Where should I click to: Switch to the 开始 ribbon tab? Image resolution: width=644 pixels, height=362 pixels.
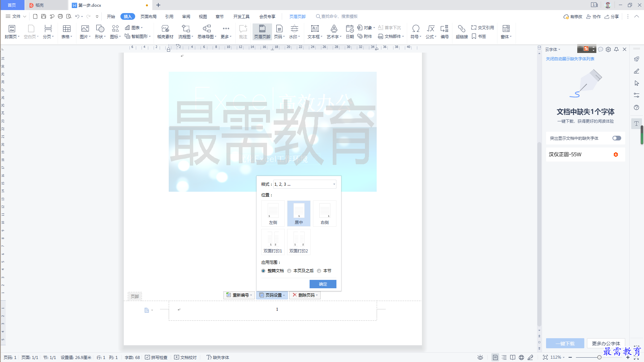(x=111, y=16)
